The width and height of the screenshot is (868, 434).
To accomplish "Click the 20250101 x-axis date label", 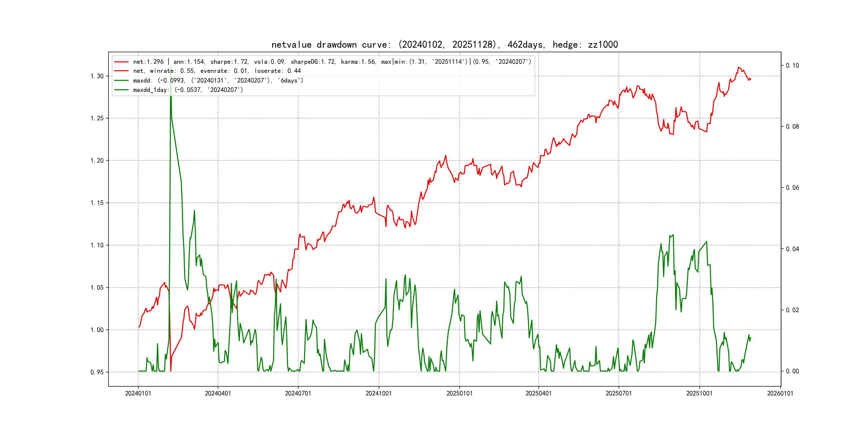I will [459, 394].
